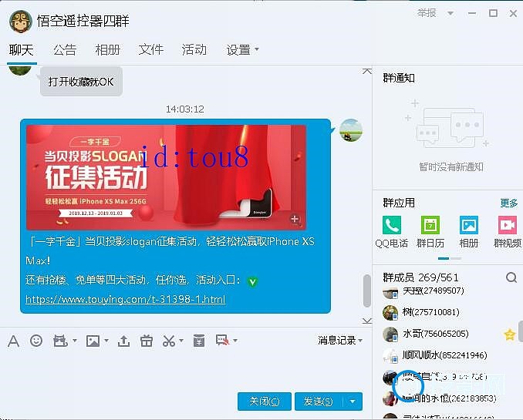Click the bottom chat scroll arrow

(x=367, y=321)
